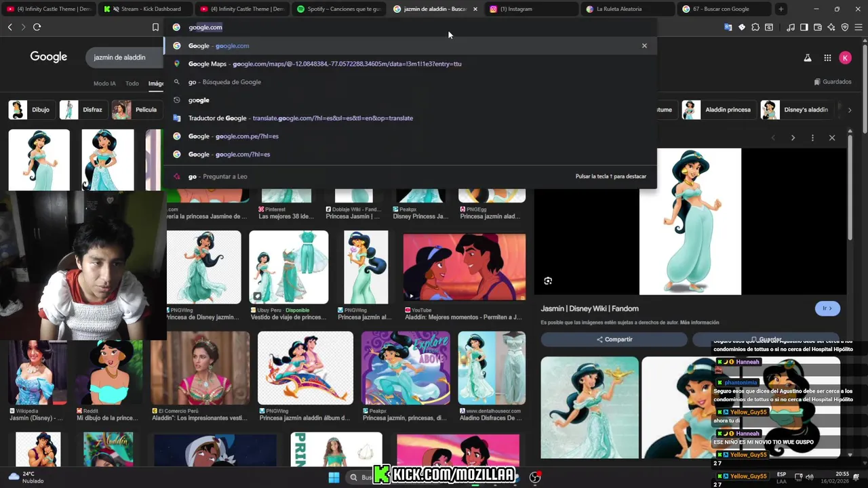
Task: Open the Ubuy Peru Vestido de viaje thumbnail
Action: [x=289, y=267]
